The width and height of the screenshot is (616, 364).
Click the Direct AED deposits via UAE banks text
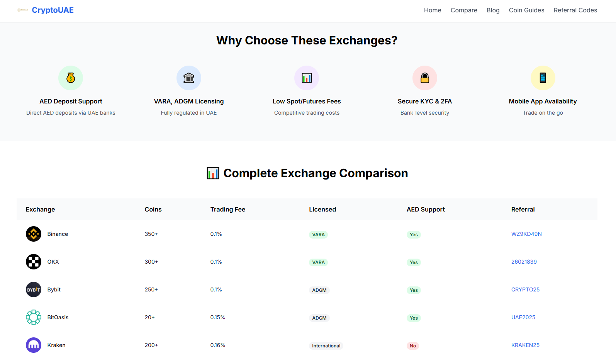(x=71, y=113)
